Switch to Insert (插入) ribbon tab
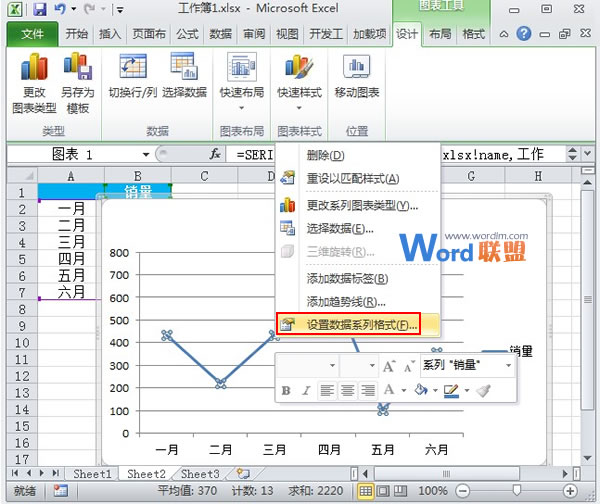This screenshot has height=504, width=600. [109, 34]
